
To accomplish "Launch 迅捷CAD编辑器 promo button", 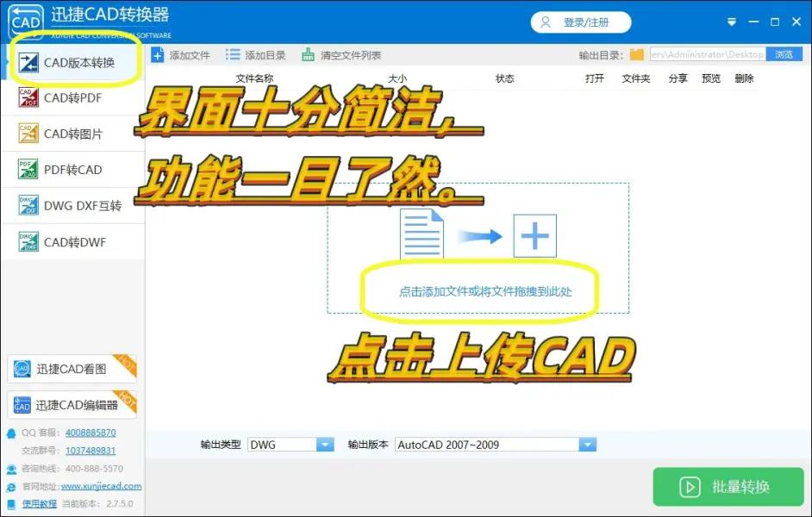I will tap(72, 405).
